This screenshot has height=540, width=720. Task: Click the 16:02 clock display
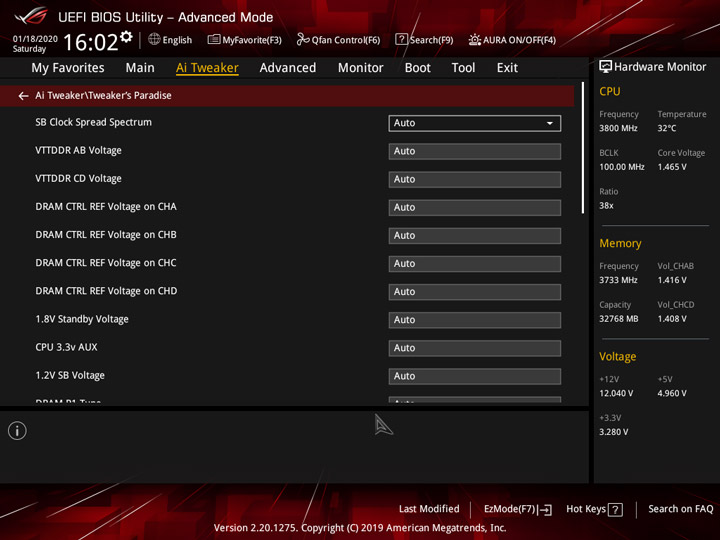(x=90, y=42)
